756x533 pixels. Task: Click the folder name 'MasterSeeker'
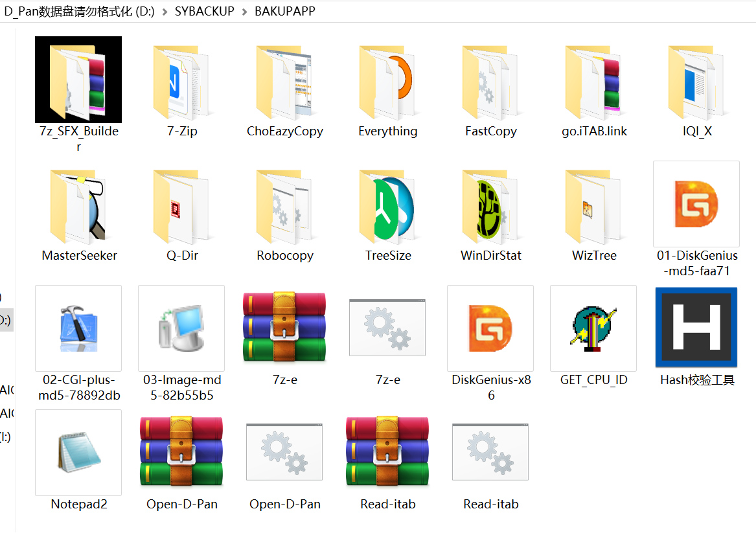click(x=79, y=255)
